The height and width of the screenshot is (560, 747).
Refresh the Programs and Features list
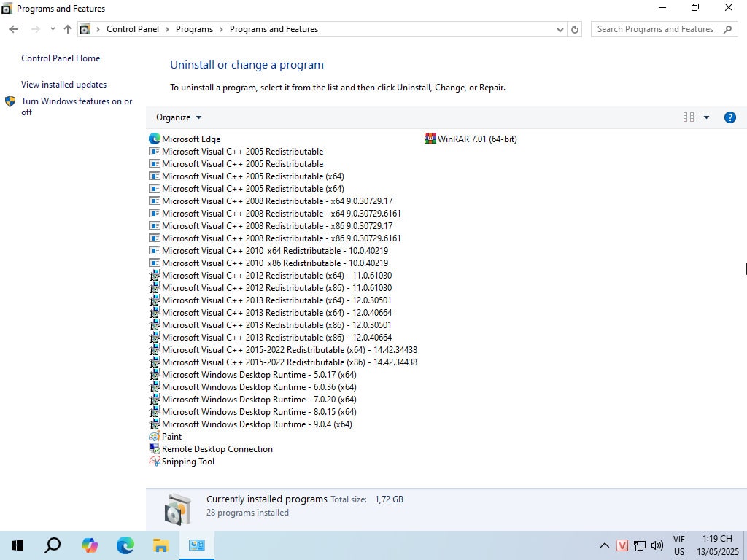[x=575, y=29]
